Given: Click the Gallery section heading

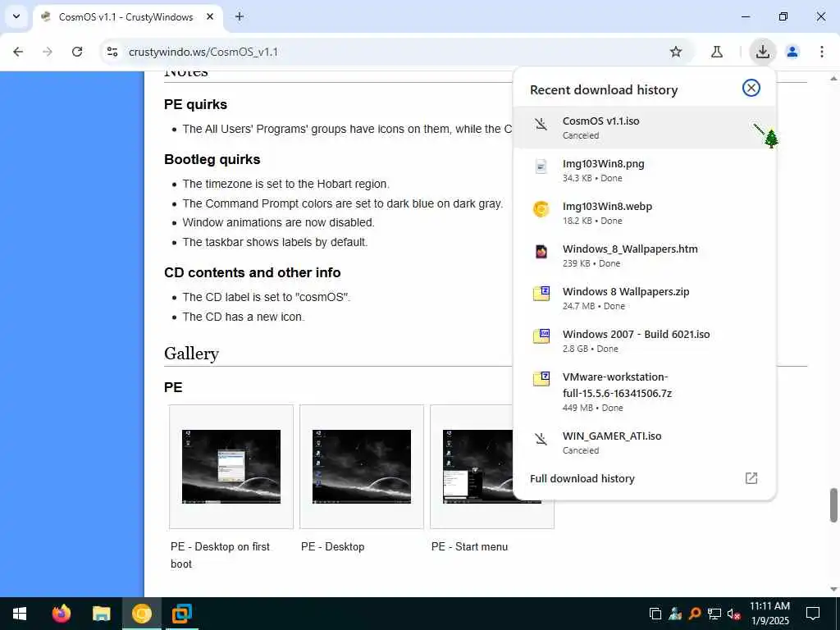Looking at the screenshot, I should pos(191,354).
